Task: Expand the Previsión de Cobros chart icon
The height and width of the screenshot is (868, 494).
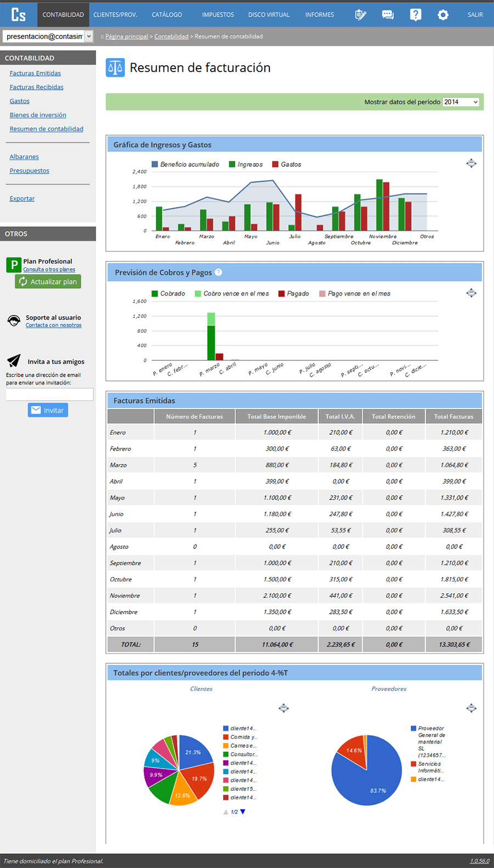Action: (471, 293)
